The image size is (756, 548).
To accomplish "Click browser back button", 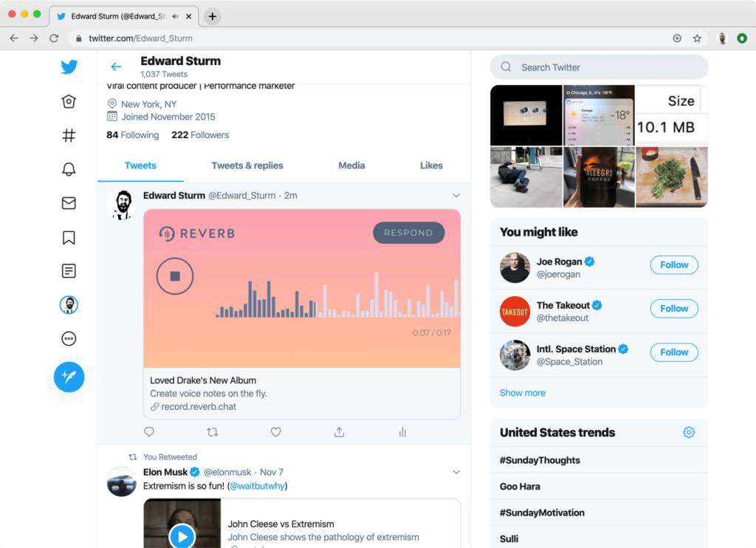I will pos(14,38).
